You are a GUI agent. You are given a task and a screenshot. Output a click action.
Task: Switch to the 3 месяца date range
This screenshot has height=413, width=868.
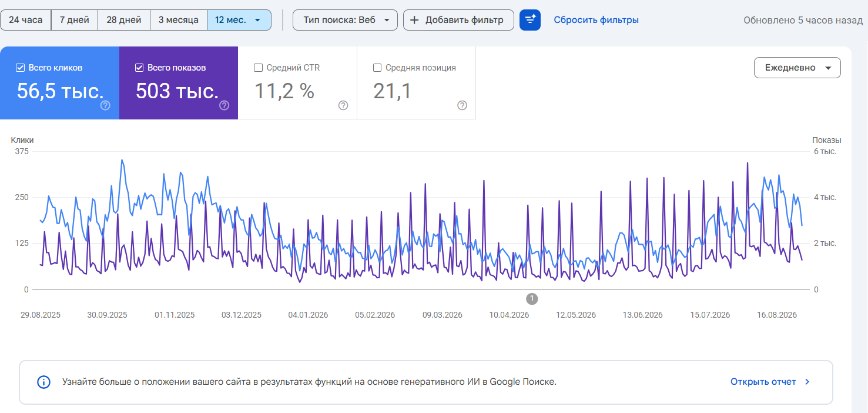[x=179, y=20]
